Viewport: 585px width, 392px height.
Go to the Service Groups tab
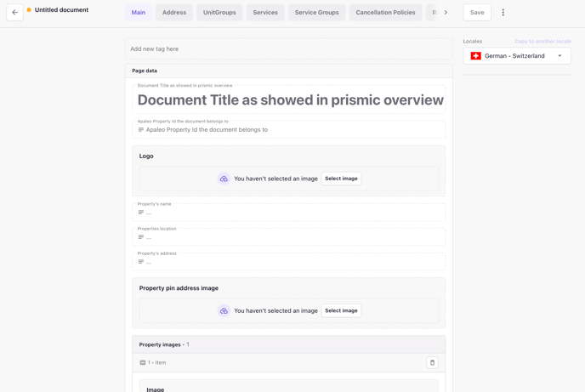(317, 12)
